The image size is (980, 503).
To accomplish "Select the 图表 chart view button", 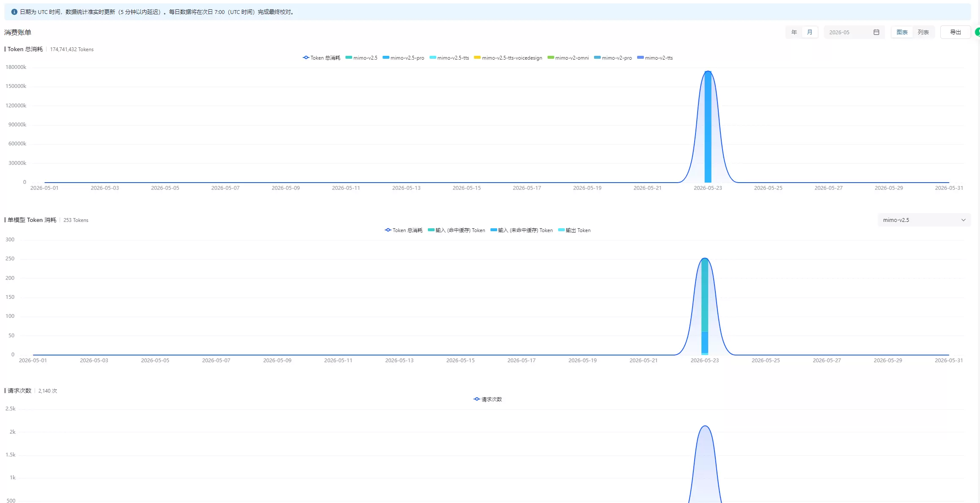I will point(902,32).
